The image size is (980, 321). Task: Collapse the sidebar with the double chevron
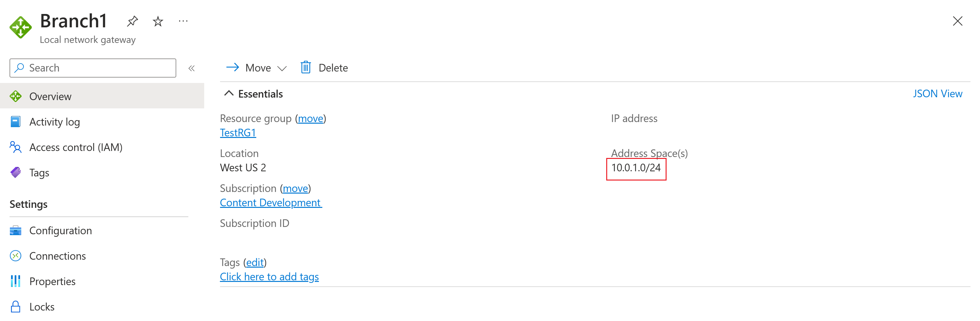coord(191,69)
